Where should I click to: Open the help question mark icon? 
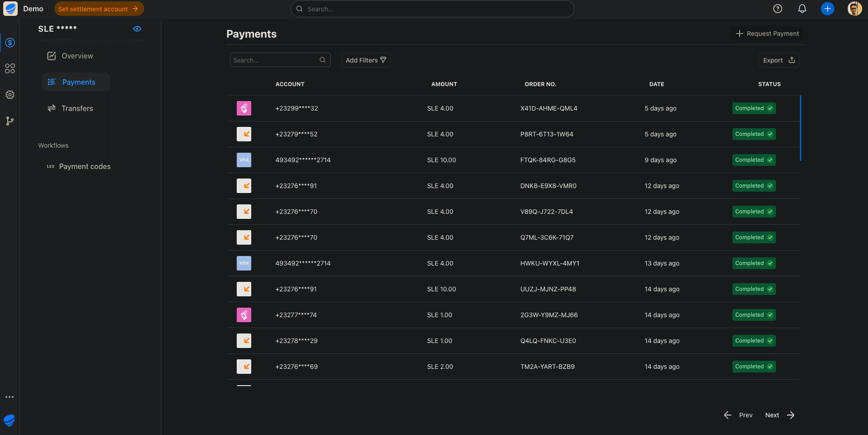[778, 9]
